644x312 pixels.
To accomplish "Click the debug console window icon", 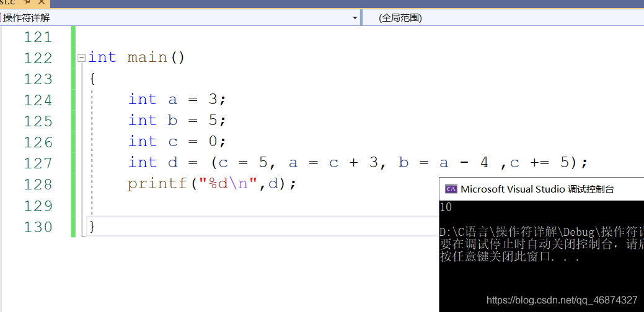I will click(451, 189).
